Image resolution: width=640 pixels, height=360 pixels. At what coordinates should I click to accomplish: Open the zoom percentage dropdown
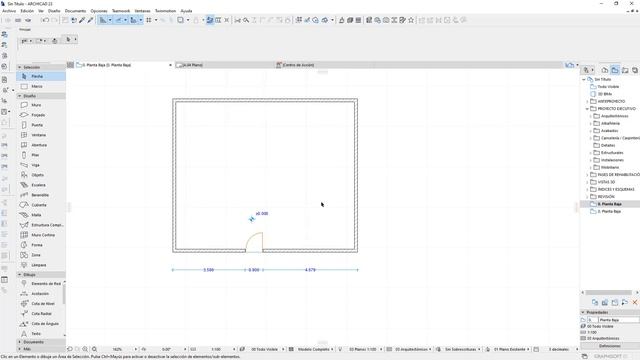(136, 349)
